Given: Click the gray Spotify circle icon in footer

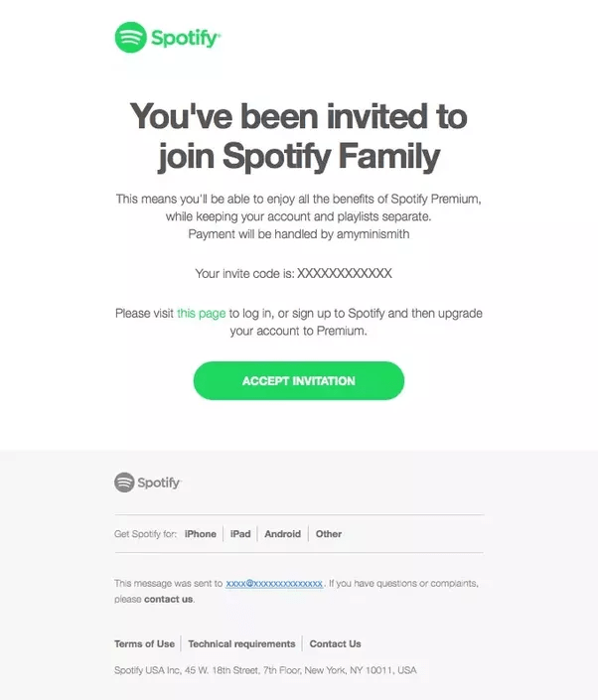Looking at the screenshot, I should 124,483.
